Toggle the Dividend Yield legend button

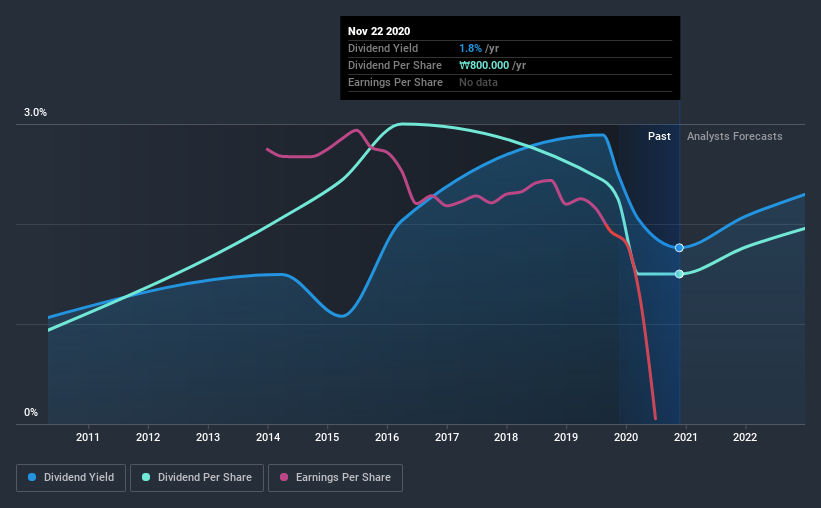[71, 478]
